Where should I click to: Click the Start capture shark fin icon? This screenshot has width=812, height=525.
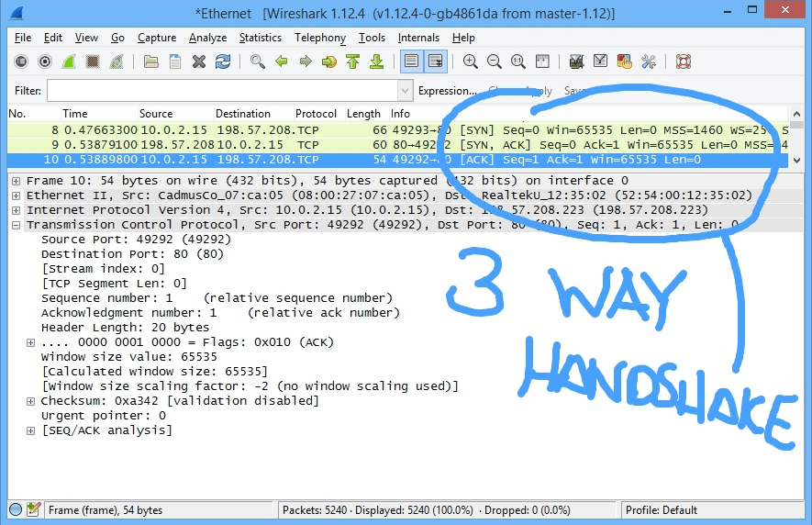coord(69,61)
